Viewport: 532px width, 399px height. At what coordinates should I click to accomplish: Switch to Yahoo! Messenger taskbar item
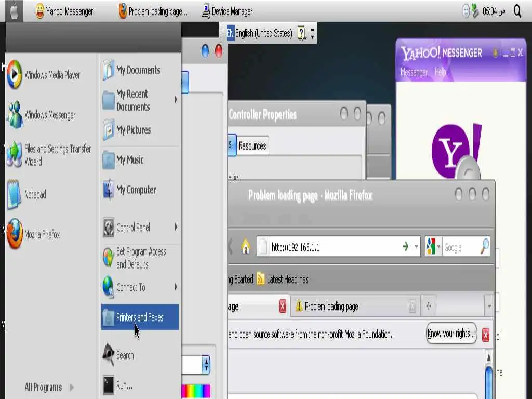[64, 11]
